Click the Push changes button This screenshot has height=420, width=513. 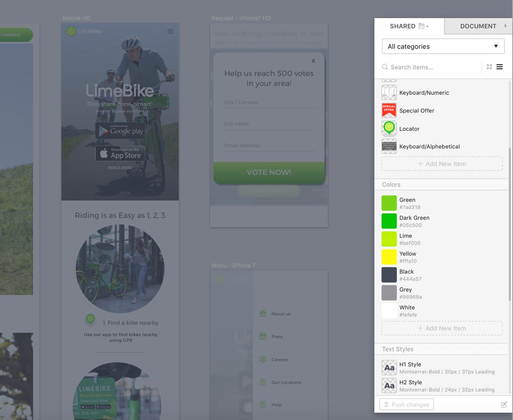click(406, 405)
